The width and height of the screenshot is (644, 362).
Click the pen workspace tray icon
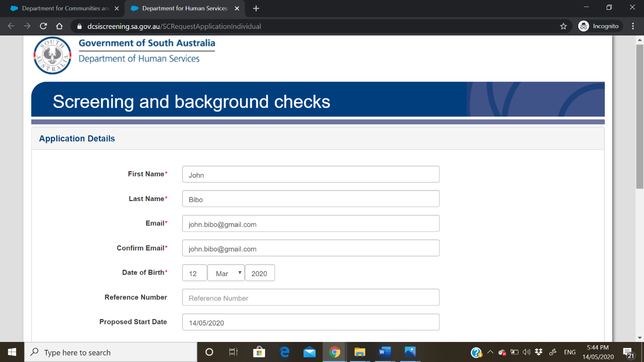[x=553, y=352]
